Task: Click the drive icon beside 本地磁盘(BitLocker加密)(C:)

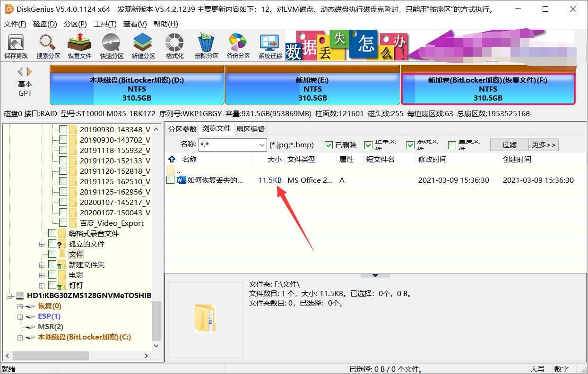Action: (31, 337)
